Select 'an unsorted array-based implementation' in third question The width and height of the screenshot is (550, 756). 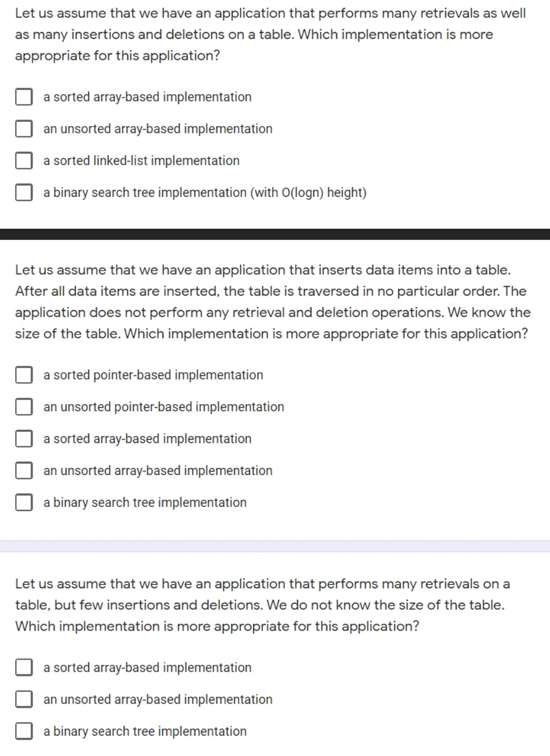pyautogui.click(x=23, y=700)
